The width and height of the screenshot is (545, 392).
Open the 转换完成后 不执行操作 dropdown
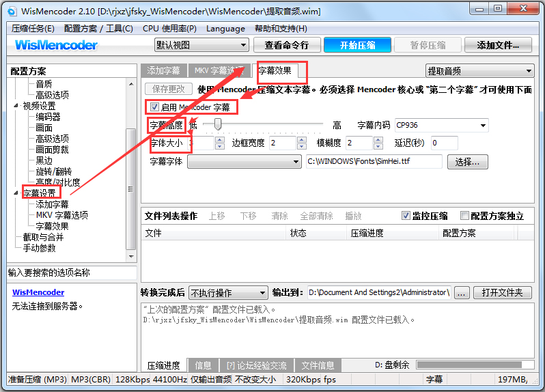tap(228, 292)
